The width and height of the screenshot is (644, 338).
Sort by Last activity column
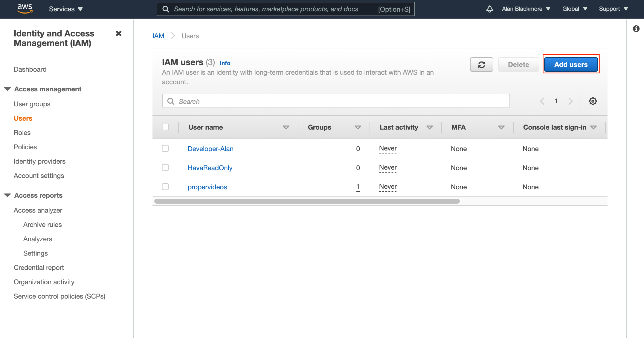pyautogui.click(x=430, y=127)
